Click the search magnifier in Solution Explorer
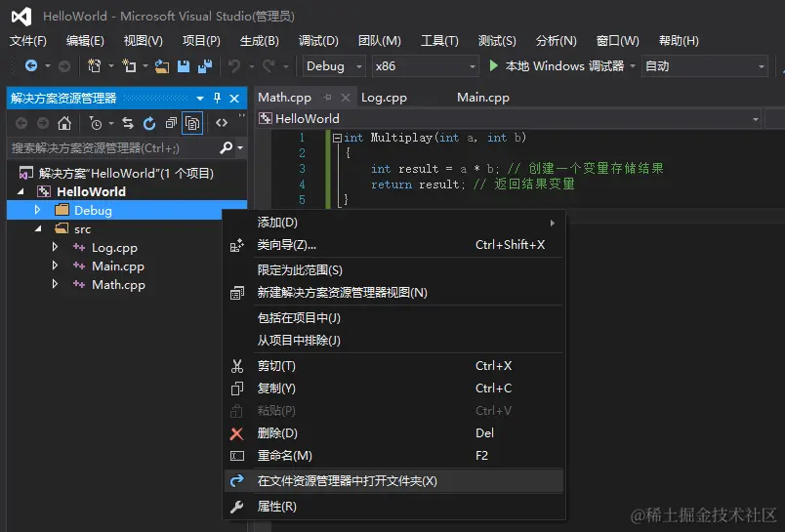This screenshot has width=785, height=532. [x=226, y=147]
